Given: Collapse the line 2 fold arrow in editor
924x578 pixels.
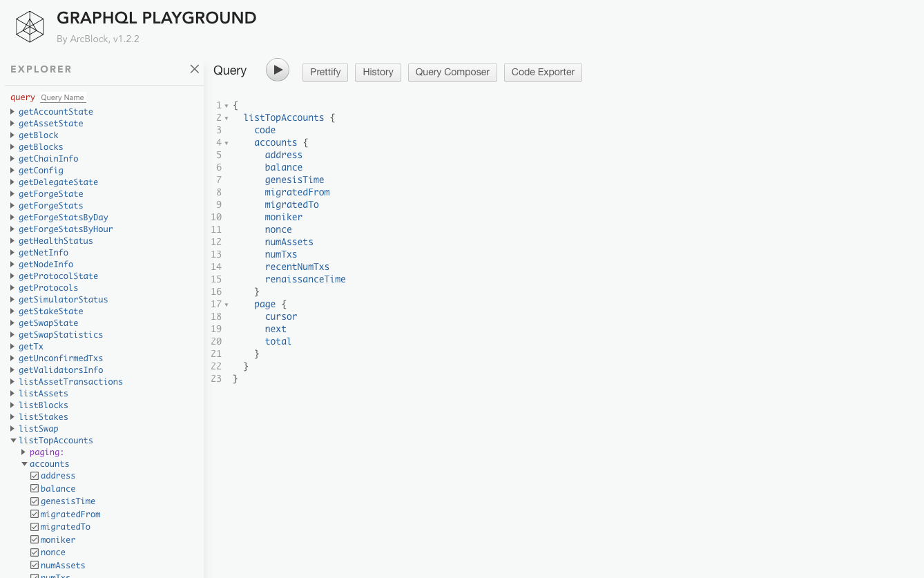Looking at the screenshot, I should tap(227, 118).
